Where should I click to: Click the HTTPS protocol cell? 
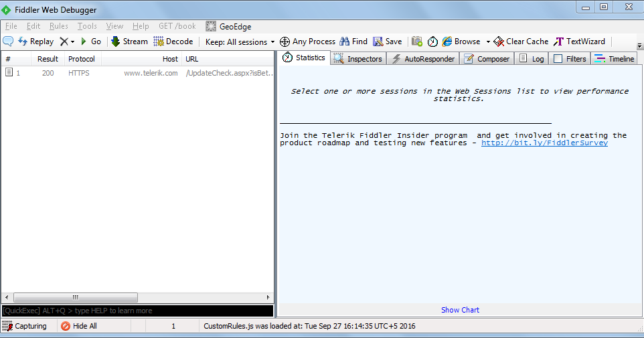(79, 73)
